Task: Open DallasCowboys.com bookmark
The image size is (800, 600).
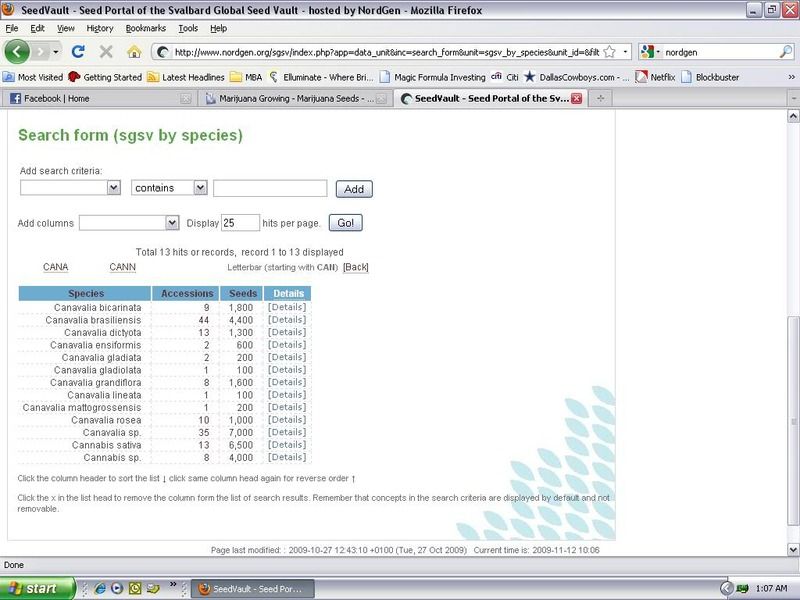Action: [x=577, y=77]
